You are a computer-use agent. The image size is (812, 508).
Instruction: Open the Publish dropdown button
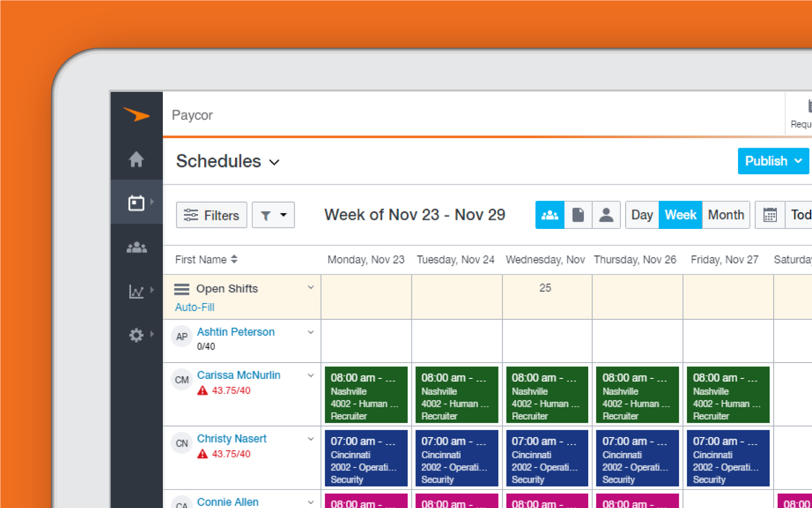(x=773, y=161)
